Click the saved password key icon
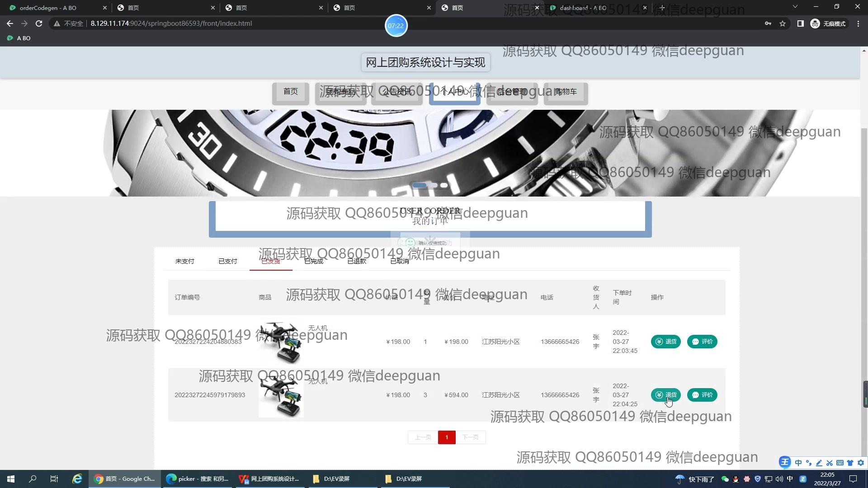Viewport: 868px width, 488px height. click(768, 23)
